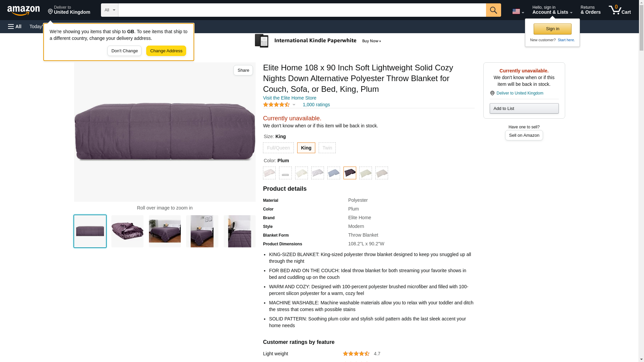Click the country flag language selector
Image resolution: width=644 pixels, height=362 pixels.
point(518,11)
